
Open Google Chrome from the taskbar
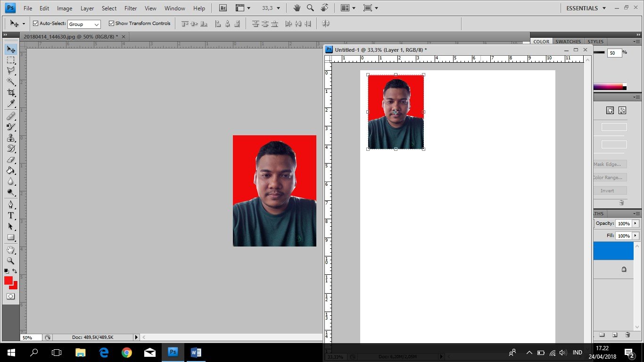[126, 352]
